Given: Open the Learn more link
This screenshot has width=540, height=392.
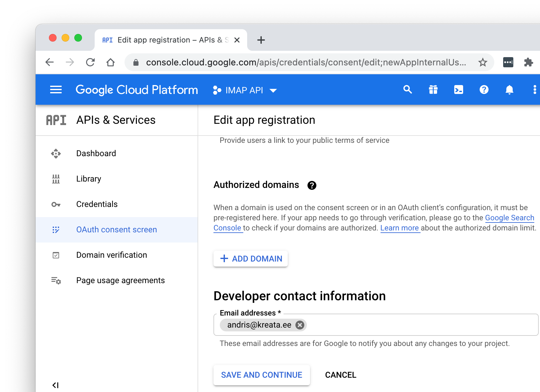Looking at the screenshot, I should pyautogui.click(x=400, y=228).
